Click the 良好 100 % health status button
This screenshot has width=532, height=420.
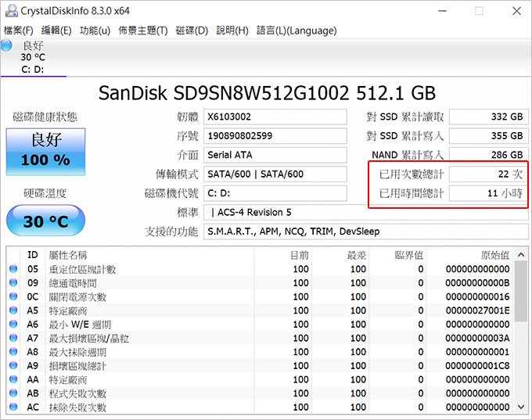coord(45,152)
